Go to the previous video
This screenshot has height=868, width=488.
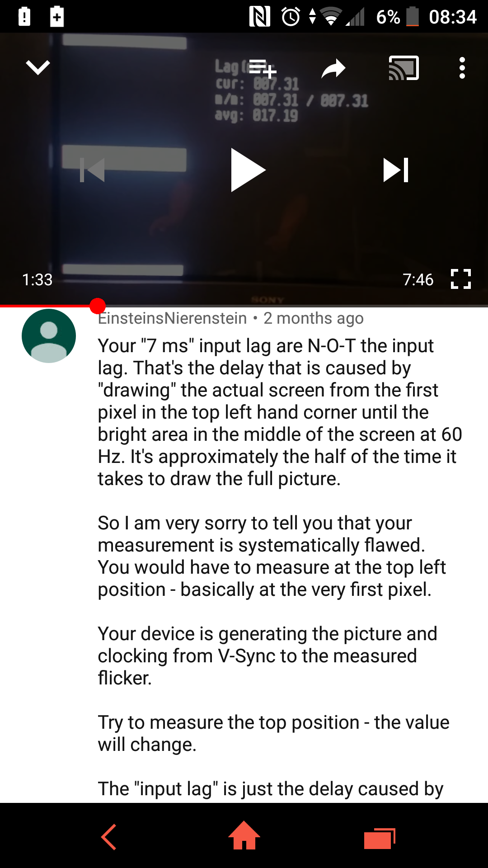tap(92, 170)
